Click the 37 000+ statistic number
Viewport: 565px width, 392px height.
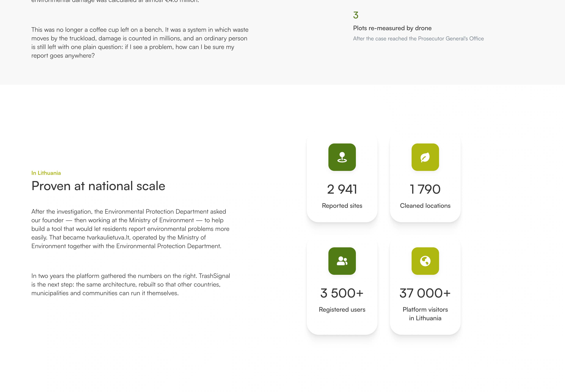(x=425, y=293)
